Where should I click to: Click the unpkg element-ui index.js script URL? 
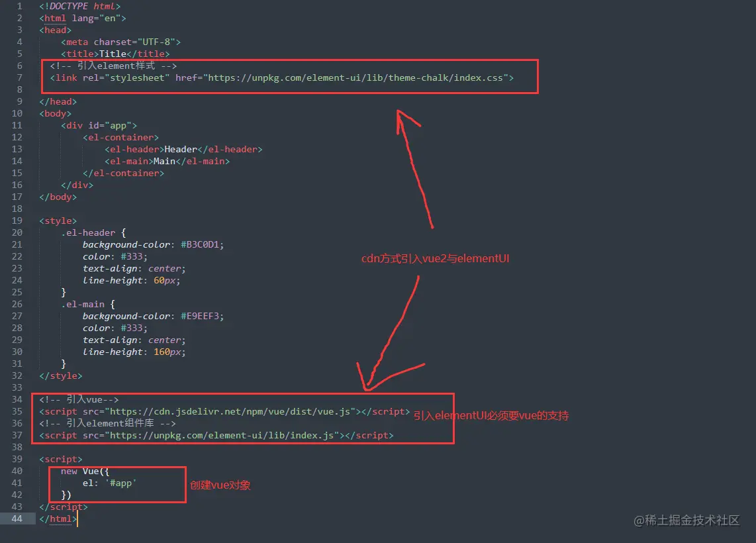click(x=222, y=435)
